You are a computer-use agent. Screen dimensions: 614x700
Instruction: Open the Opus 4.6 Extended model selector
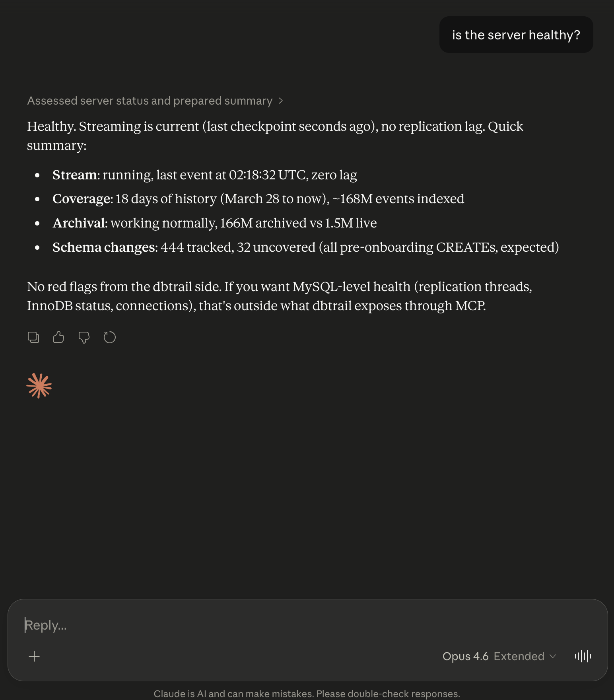(x=493, y=656)
